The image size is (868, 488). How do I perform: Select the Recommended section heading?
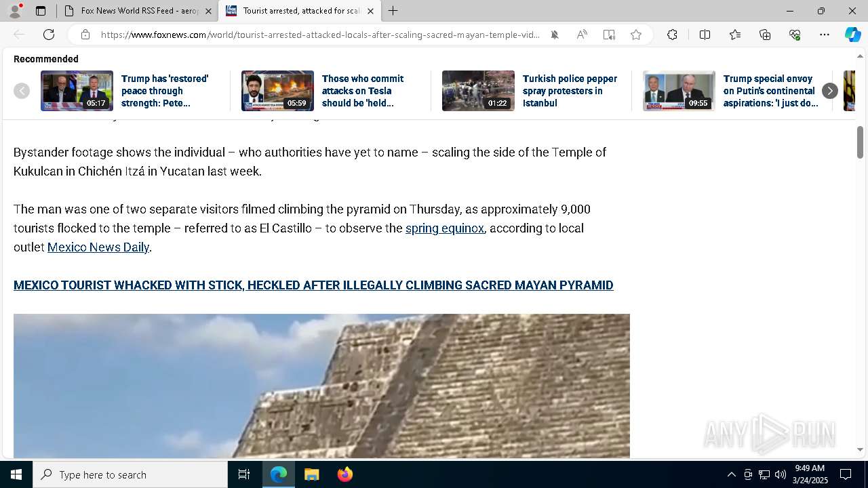point(46,59)
